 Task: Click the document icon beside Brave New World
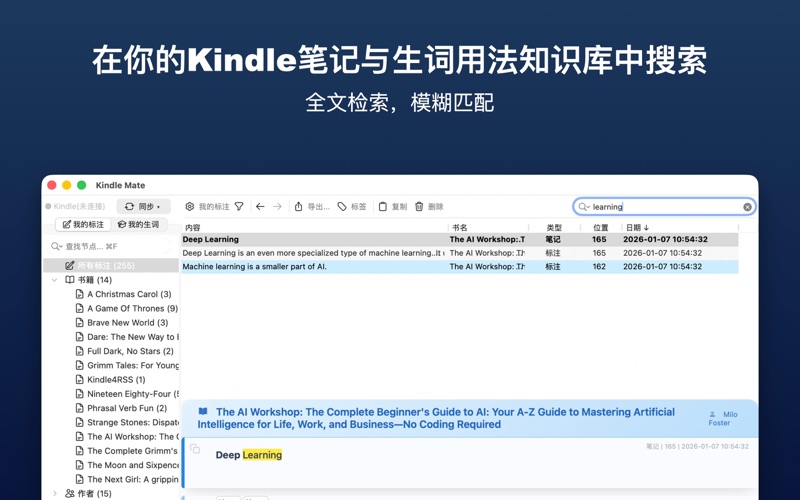[79, 322]
